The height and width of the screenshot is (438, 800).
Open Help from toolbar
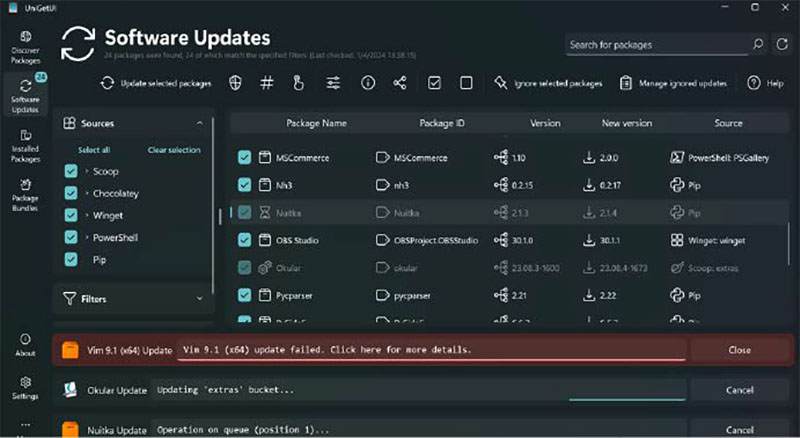(765, 83)
